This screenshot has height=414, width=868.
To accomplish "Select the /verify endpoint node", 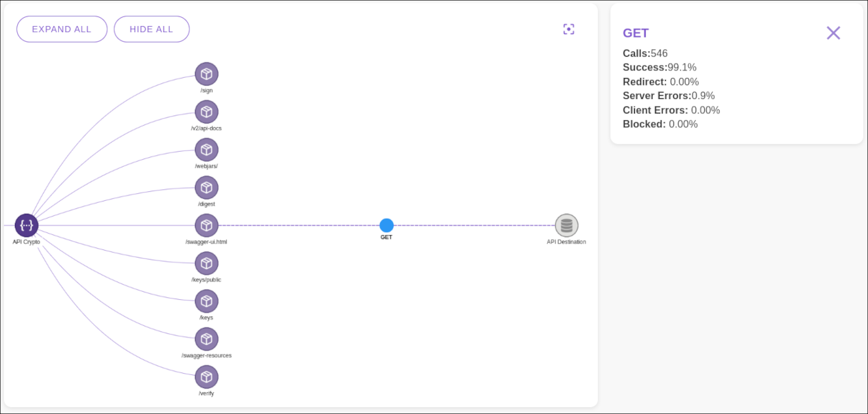I will (206, 377).
